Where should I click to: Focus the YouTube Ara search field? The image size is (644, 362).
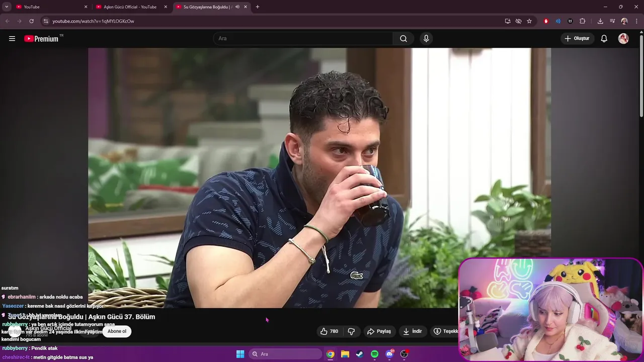303,39
